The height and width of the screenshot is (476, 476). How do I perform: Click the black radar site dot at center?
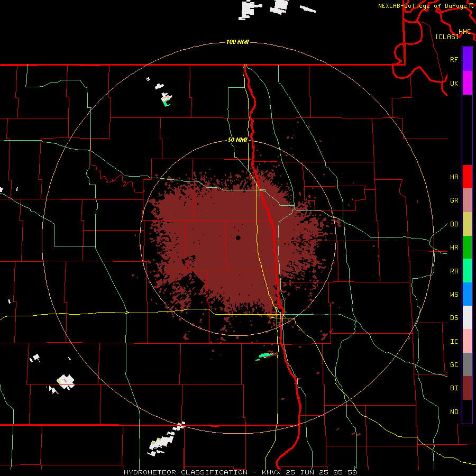(238, 238)
